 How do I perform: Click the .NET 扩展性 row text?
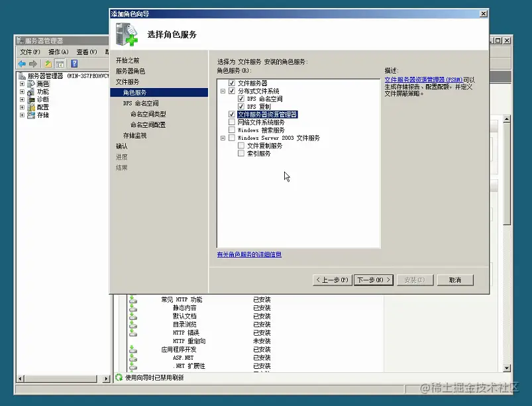(189, 366)
